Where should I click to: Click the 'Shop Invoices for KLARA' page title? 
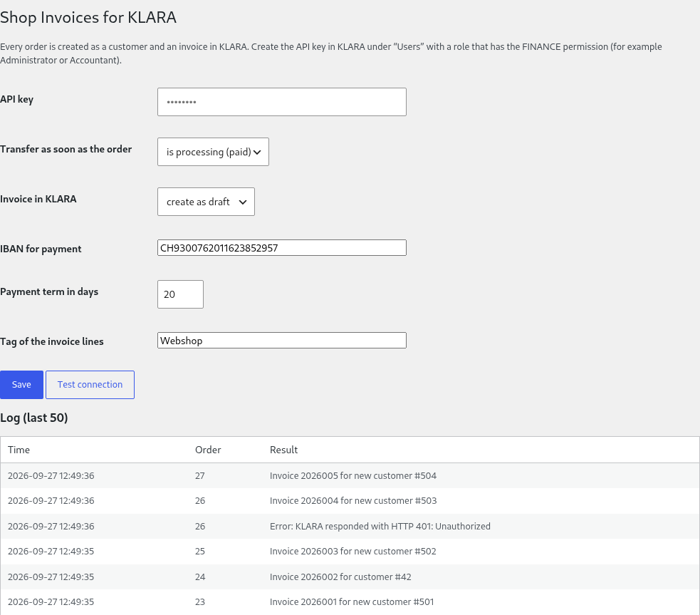[x=88, y=17]
